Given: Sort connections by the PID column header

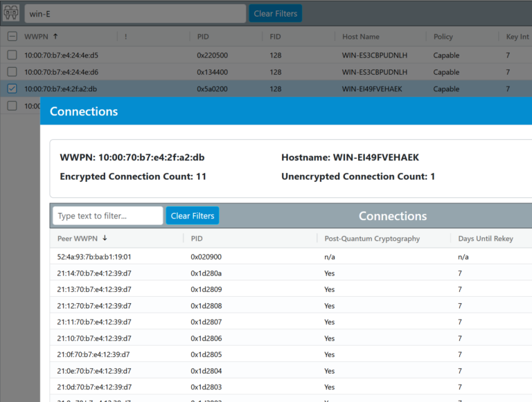Looking at the screenshot, I should 197,239.
